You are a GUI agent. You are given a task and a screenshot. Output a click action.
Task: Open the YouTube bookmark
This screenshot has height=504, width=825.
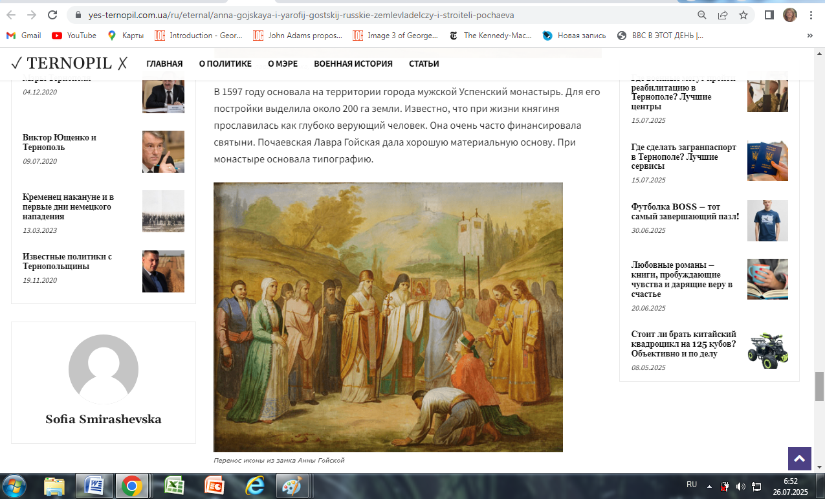pyautogui.click(x=74, y=36)
